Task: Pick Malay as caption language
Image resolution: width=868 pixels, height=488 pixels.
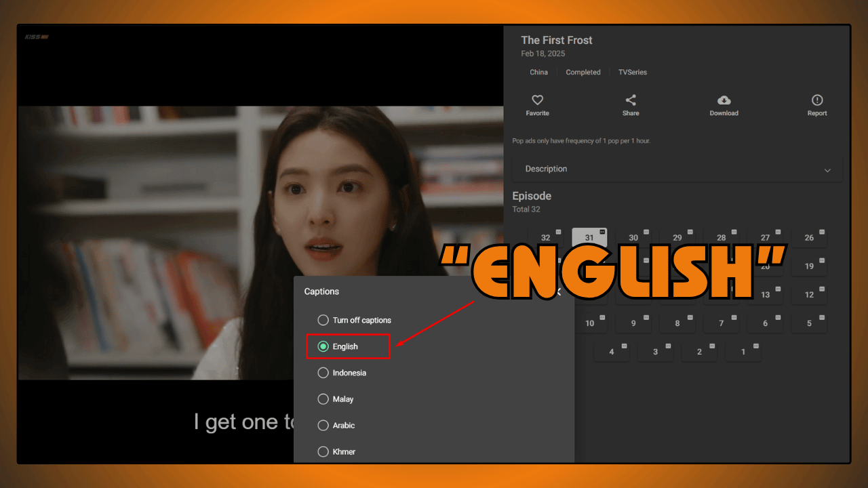Action: click(323, 399)
